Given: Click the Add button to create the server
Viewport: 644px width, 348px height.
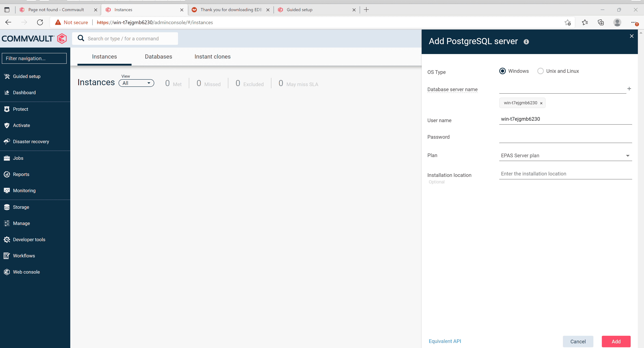Looking at the screenshot, I should click(616, 341).
